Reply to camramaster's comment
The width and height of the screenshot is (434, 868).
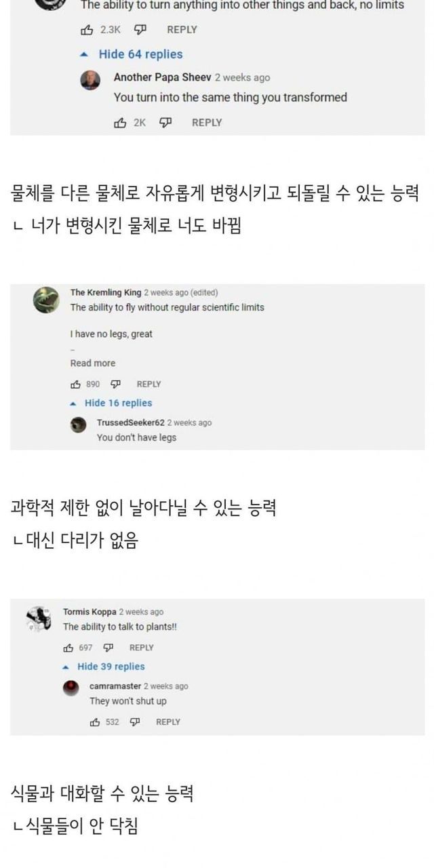click(x=168, y=722)
